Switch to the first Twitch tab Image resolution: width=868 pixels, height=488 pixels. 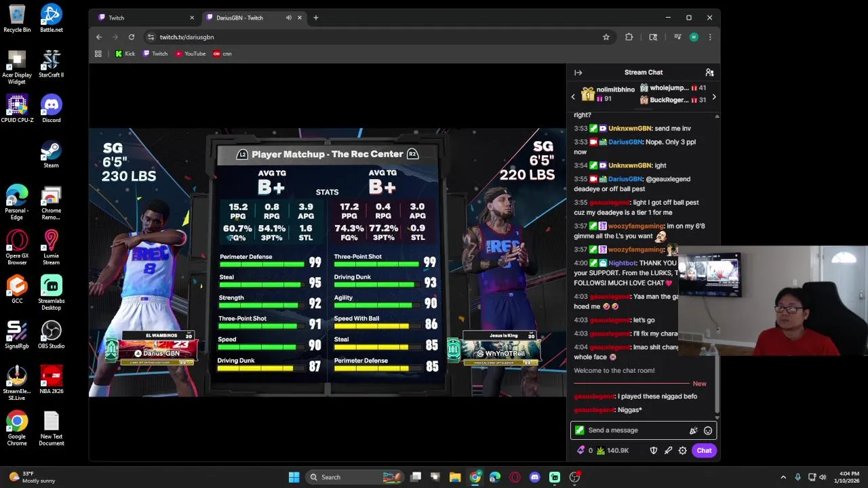pyautogui.click(x=146, y=18)
